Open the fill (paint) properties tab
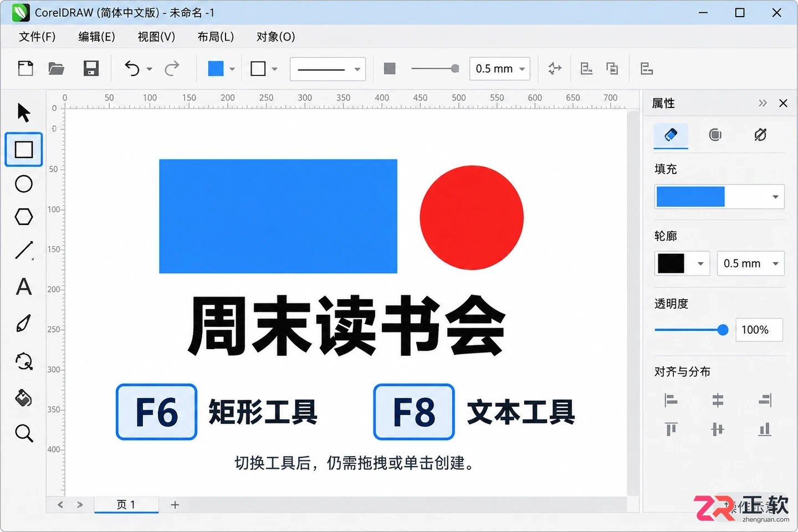 click(x=671, y=135)
